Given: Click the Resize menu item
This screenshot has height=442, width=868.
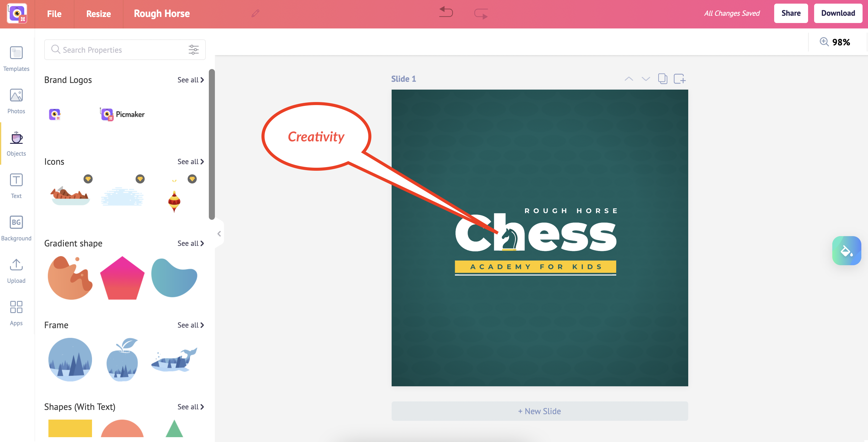Looking at the screenshot, I should point(99,14).
